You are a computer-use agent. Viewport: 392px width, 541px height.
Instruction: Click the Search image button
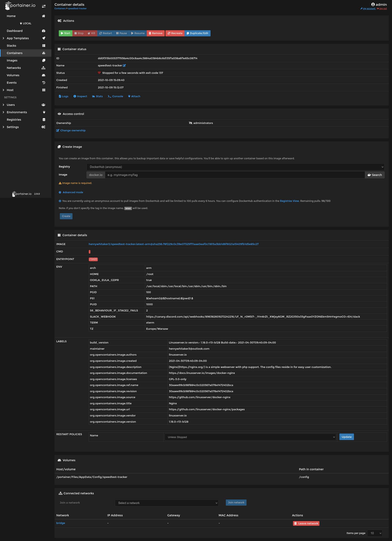375,175
